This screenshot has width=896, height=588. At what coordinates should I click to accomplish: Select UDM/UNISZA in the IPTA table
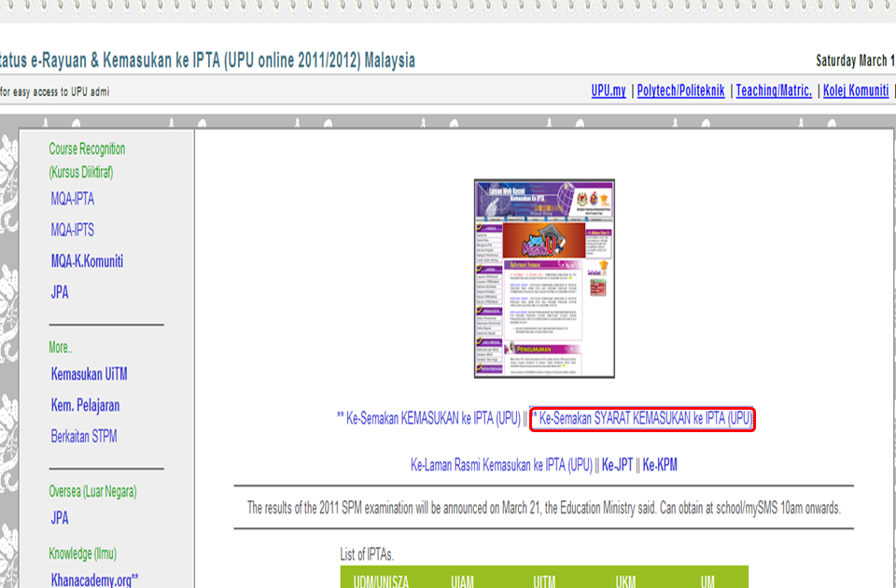pyautogui.click(x=381, y=581)
